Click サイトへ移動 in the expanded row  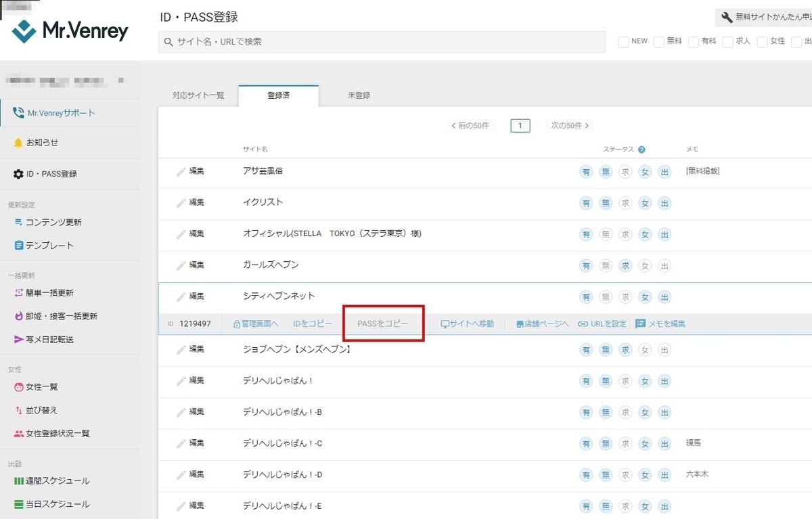pyautogui.click(x=467, y=324)
